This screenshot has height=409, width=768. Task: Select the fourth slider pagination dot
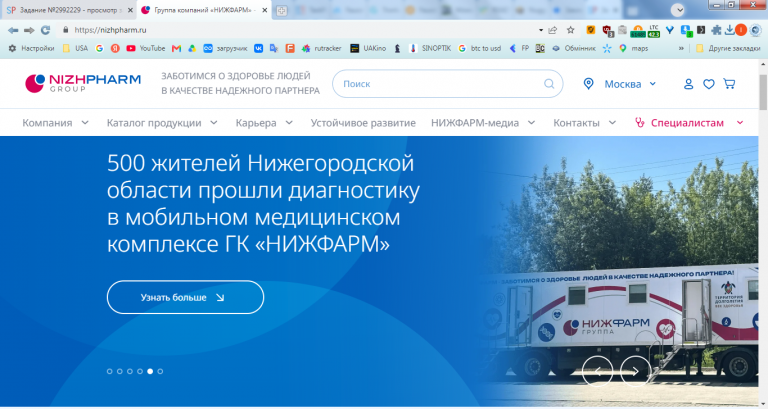140,371
